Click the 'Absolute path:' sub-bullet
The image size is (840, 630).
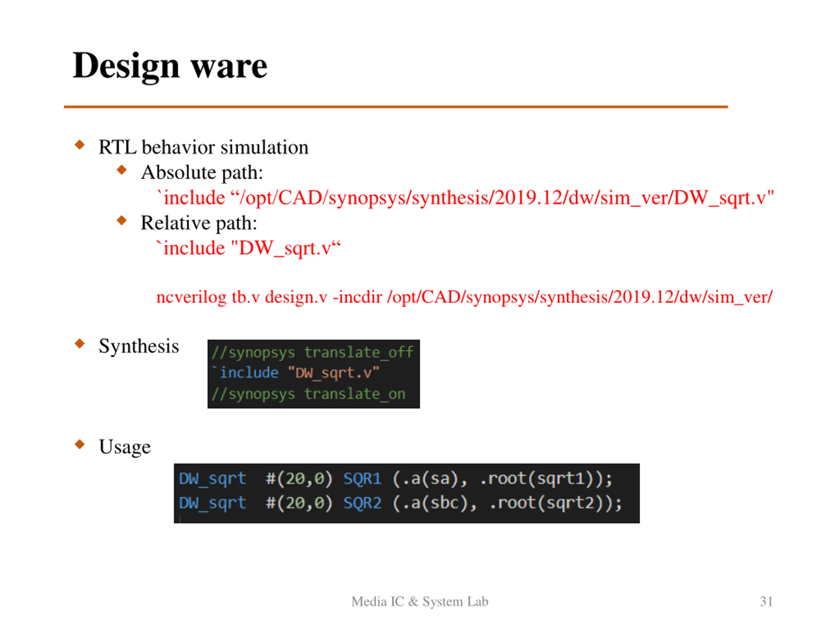tap(202, 173)
